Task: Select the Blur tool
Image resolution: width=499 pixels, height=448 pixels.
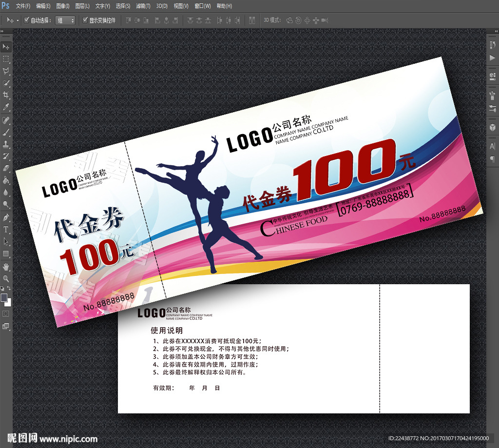Action: (x=6, y=193)
